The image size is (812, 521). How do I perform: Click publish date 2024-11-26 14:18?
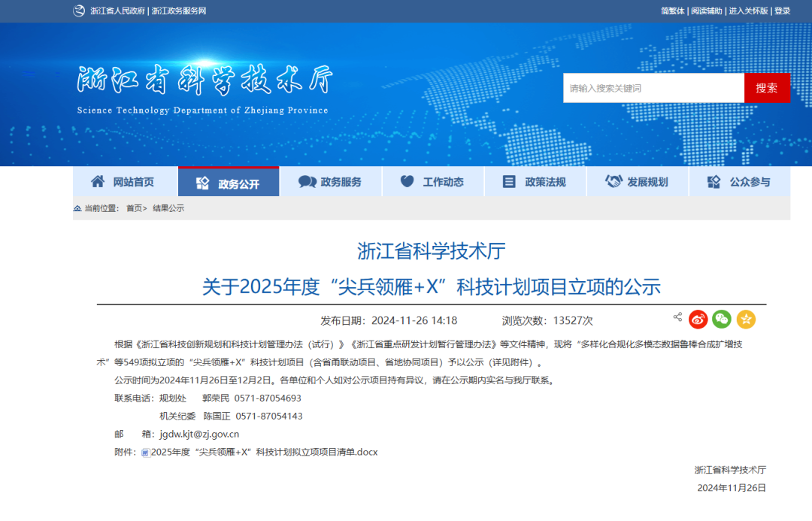(414, 320)
